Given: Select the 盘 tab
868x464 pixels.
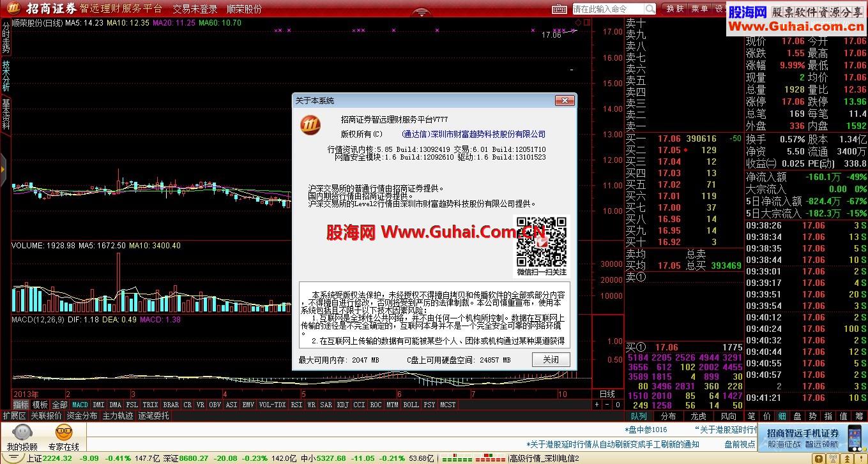Looking at the screenshot, I should point(798,416).
